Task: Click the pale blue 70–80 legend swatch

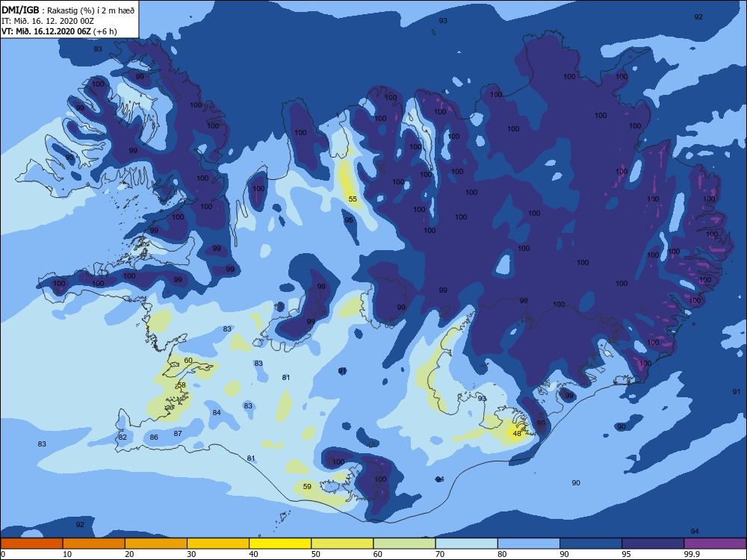Action: coord(466,544)
